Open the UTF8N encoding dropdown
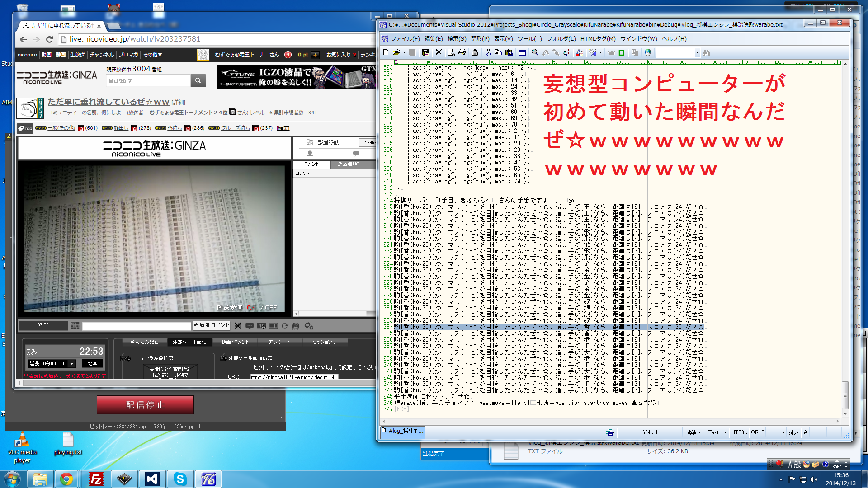868x488 pixels. click(739, 432)
